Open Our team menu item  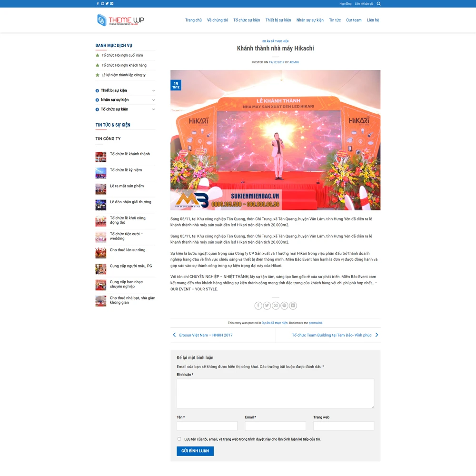click(x=354, y=20)
